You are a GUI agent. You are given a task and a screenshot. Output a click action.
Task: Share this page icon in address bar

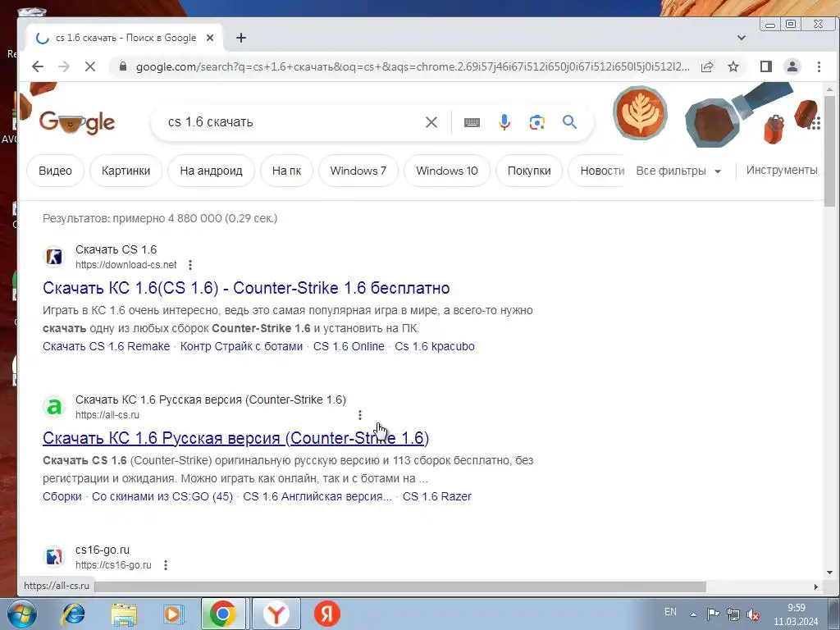707,66
